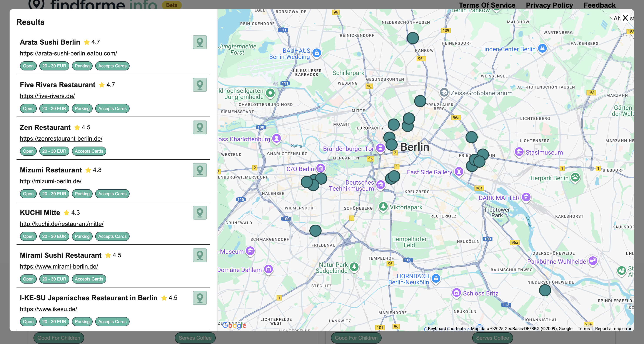Close the results overlay with the X
This screenshot has height=344, width=644.
[626, 18]
